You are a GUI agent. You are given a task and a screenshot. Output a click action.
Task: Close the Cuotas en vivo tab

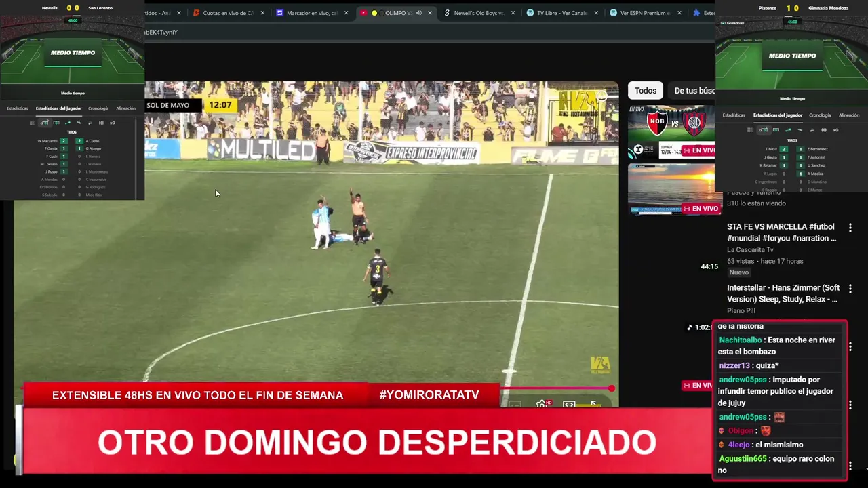click(x=262, y=13)
